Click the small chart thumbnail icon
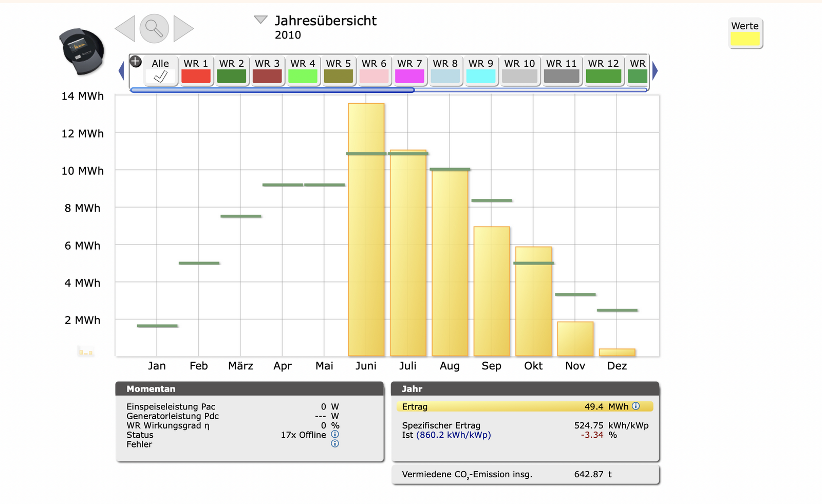822x504 pixels. click(x=86, y=351)
